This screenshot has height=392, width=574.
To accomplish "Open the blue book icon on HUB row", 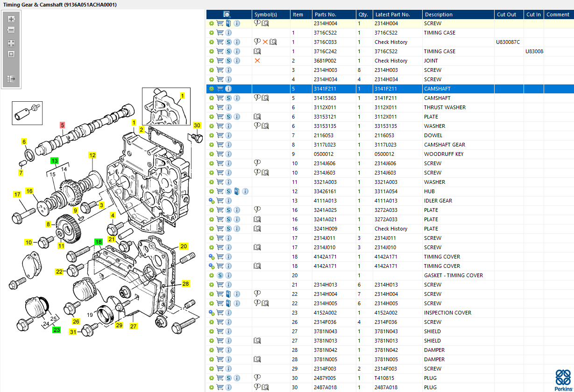I will point(237,191).
